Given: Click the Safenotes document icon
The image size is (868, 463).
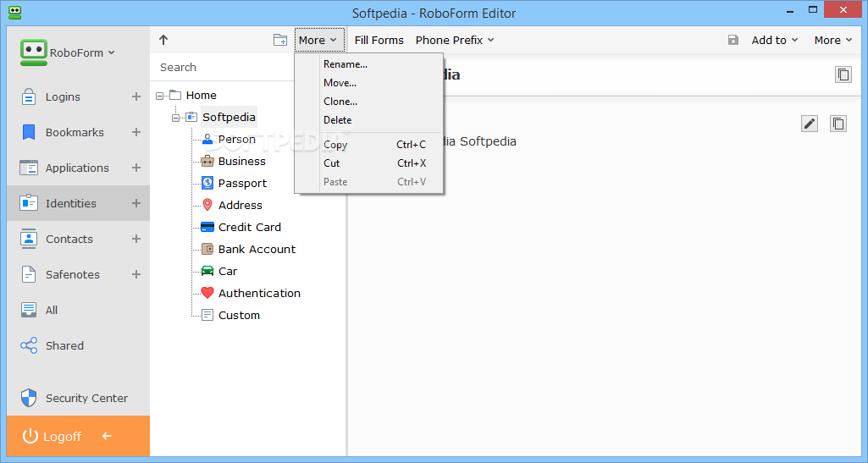Looking at the screenshot, I should coord(28,274).
